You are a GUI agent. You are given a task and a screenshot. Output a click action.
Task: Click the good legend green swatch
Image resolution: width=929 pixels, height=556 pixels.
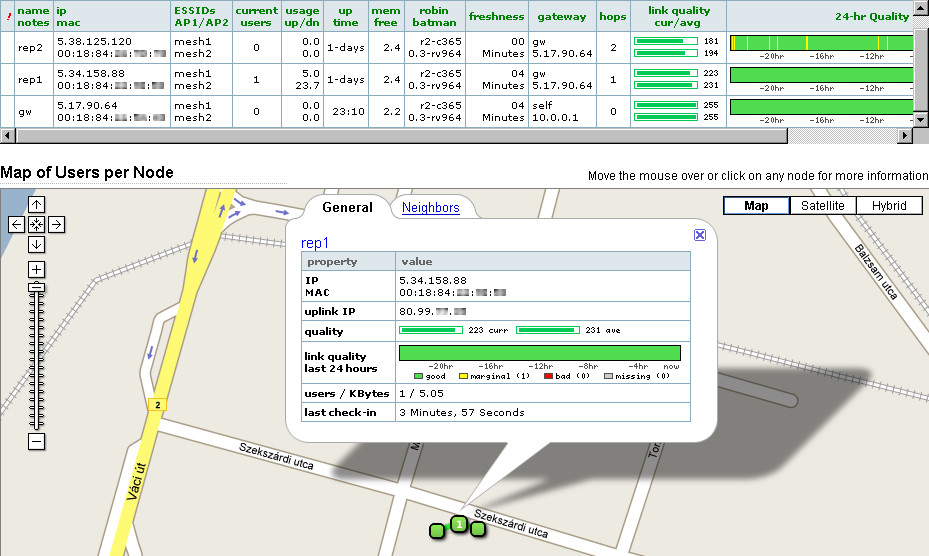pyautogui.click(x=418, y=376)
